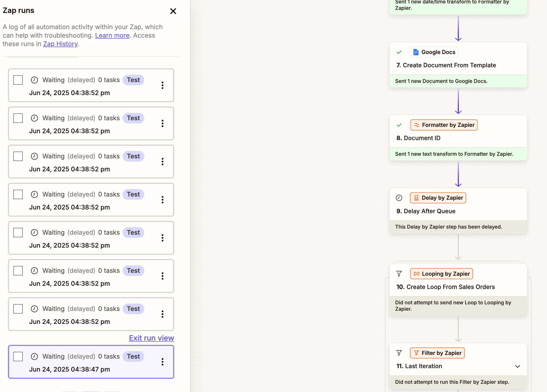Open the Zap History link
Screen dimensions: 547x392
click(x=60, y=44)
